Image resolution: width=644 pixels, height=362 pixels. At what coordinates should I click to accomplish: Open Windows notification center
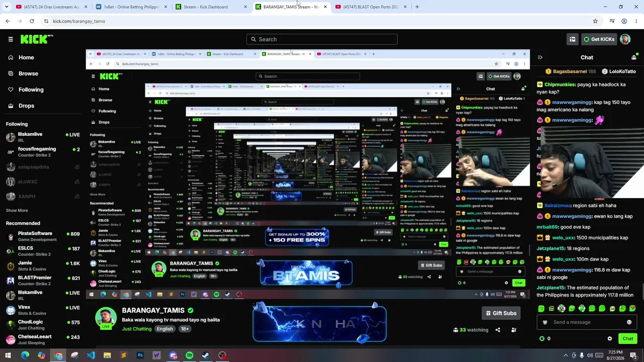pos(633,356)
